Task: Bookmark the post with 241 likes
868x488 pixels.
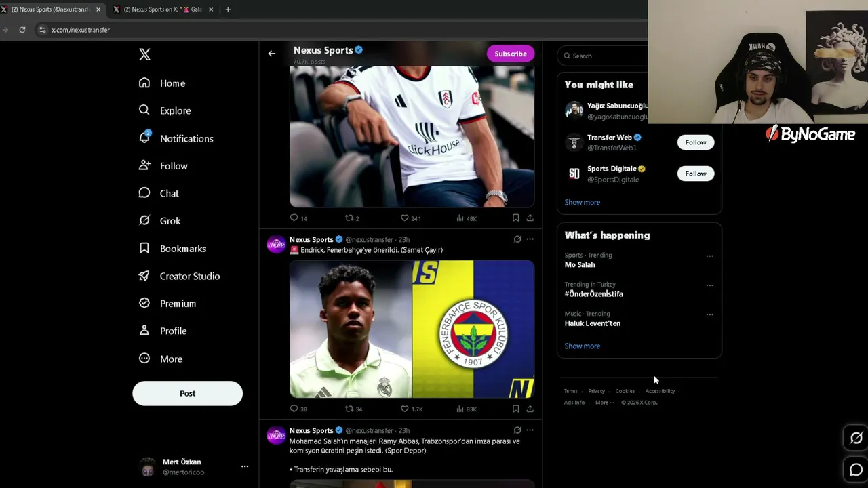Action: point(515,218)
